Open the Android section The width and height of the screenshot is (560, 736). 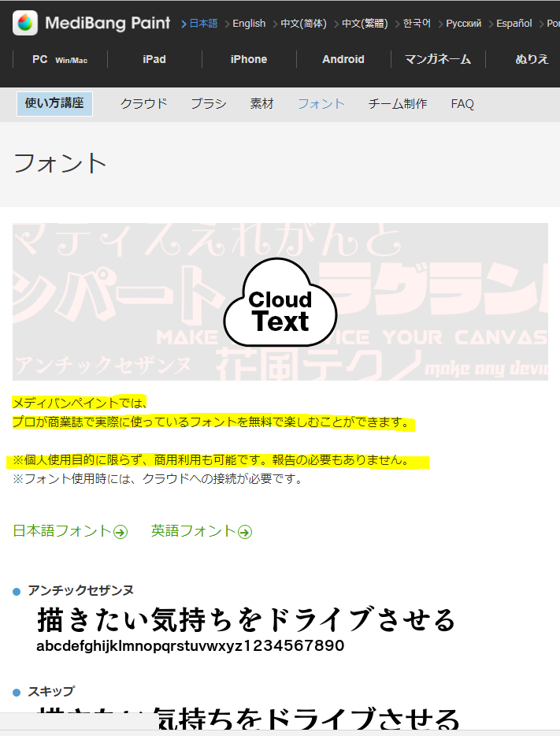343,60
